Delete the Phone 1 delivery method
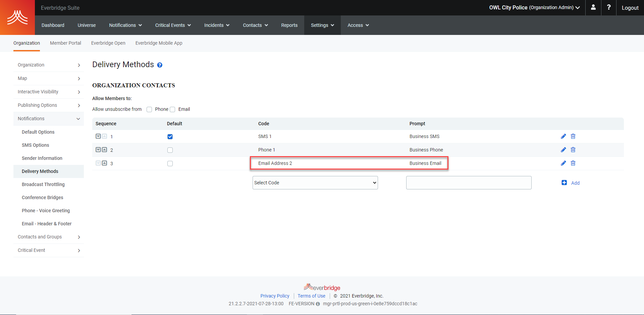This screenshot has height=315, width=644. coord(573,150)
